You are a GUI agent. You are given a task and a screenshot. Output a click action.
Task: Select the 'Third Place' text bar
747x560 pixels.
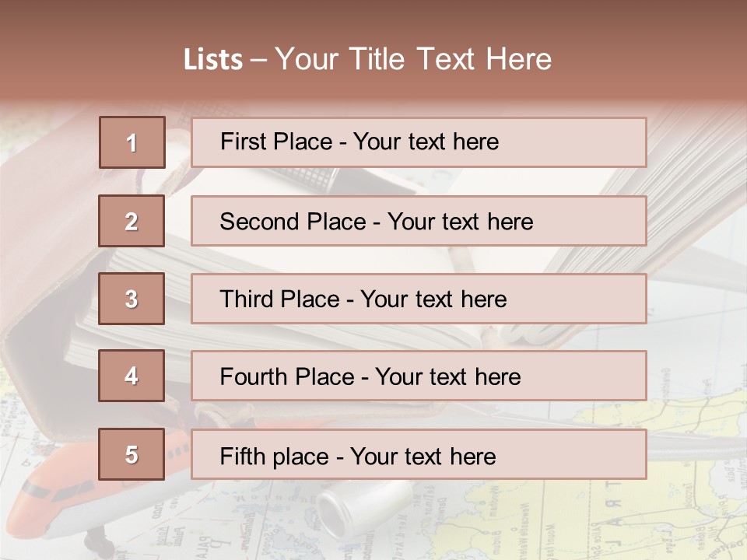pyautogui.click(x=419, y=299)
